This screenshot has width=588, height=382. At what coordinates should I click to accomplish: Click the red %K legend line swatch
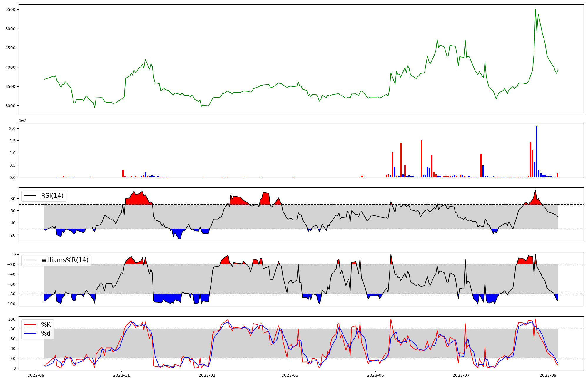click(x=30, y=325)
